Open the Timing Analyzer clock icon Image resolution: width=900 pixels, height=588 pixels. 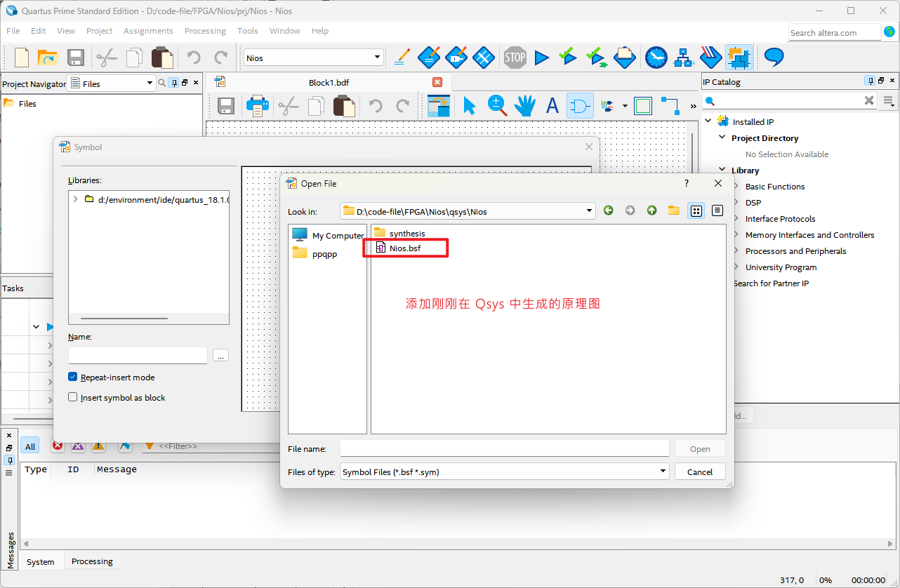tap(656, 58)
